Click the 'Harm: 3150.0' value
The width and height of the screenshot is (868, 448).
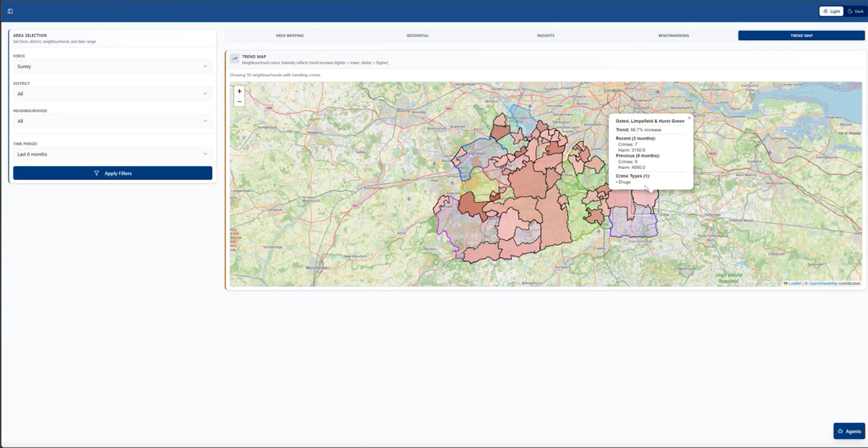tap(631, 150)
